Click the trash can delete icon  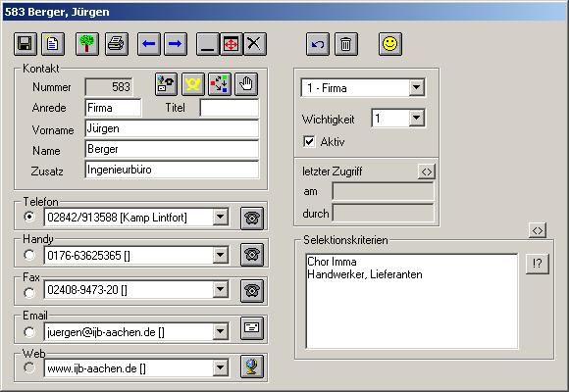[346, 44]
